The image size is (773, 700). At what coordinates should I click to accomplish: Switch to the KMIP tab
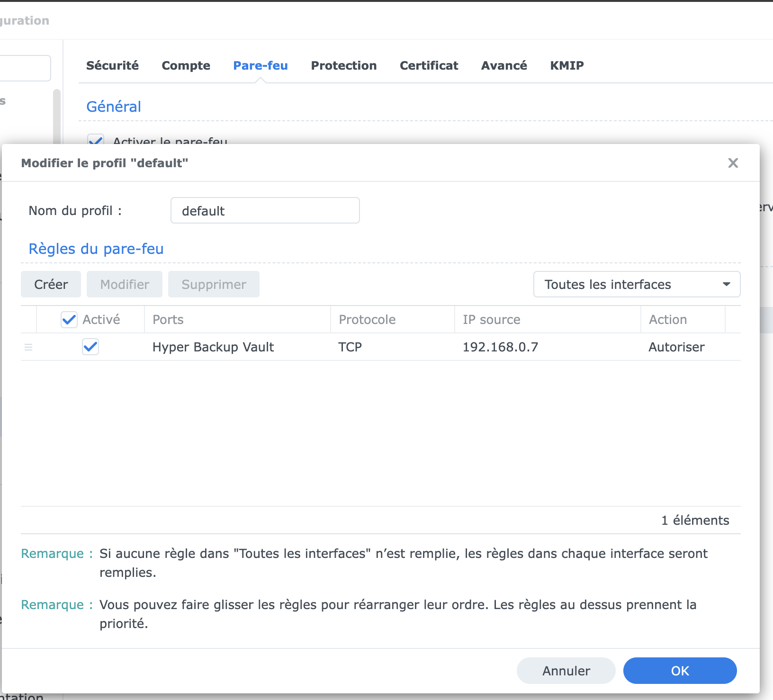tap(566, 65)
